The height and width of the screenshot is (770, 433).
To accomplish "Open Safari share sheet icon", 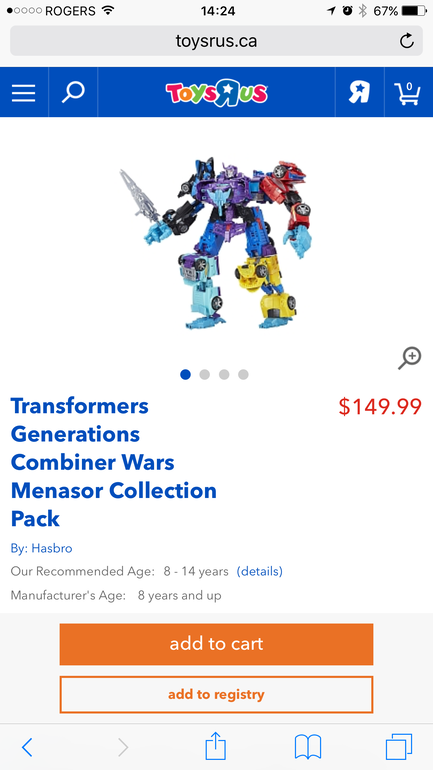I will pos(216,747).
